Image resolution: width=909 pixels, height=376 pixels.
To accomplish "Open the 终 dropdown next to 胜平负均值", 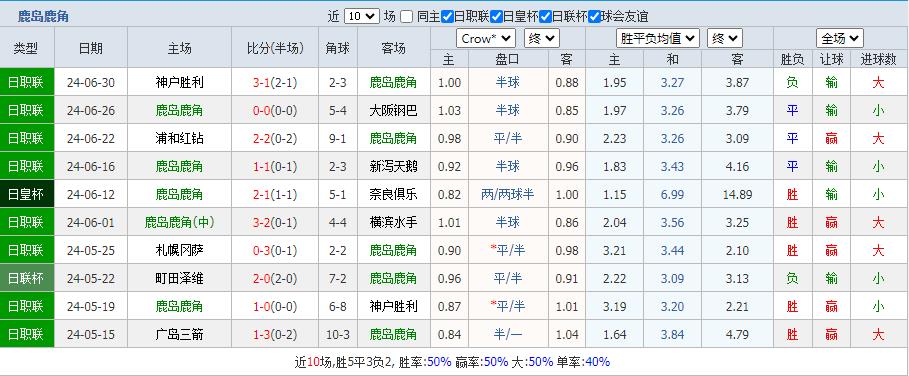I will pos(725,39).
